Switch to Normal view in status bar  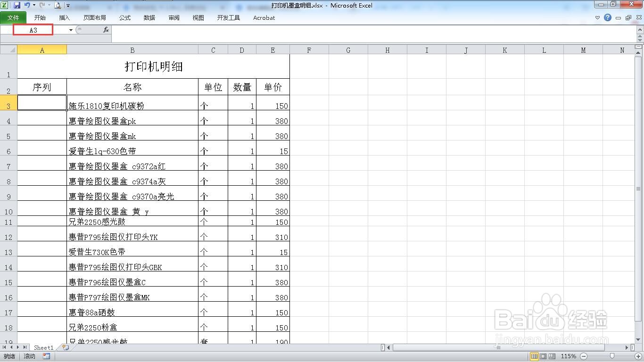[x=534, y=356]
